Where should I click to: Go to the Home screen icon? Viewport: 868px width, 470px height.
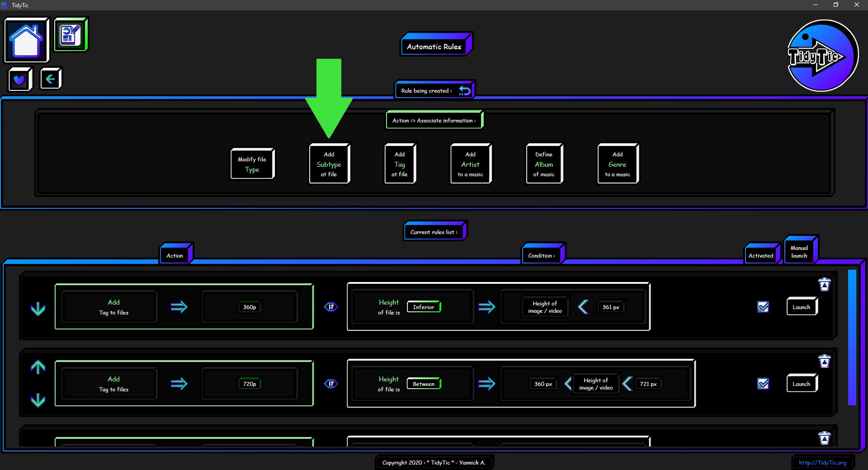click(x=26, y=40)
